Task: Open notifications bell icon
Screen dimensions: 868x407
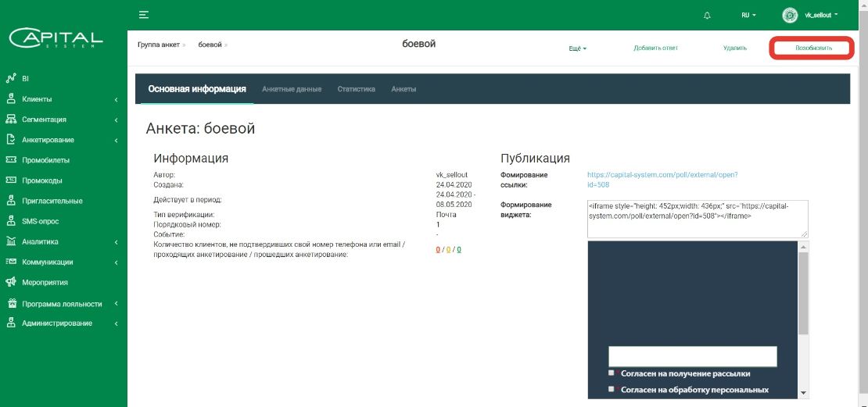Action: click(708, 16)
